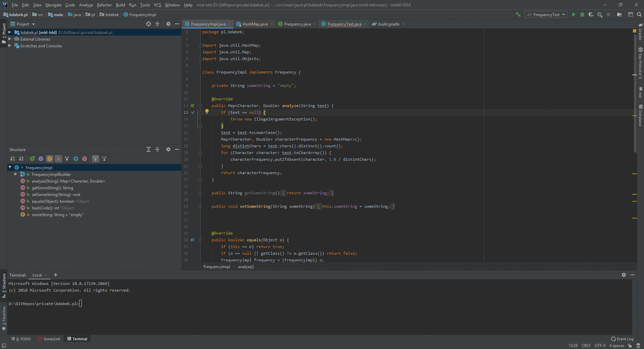Click the yellow inspection indicator above the scrollbar

coord(635,31)
